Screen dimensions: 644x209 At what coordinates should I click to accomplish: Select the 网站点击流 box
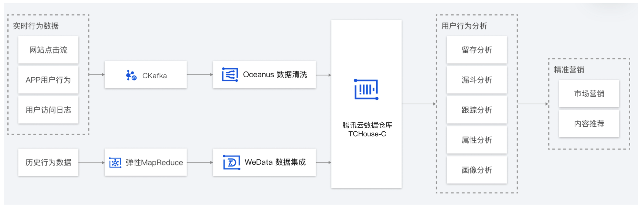[48, 50]
